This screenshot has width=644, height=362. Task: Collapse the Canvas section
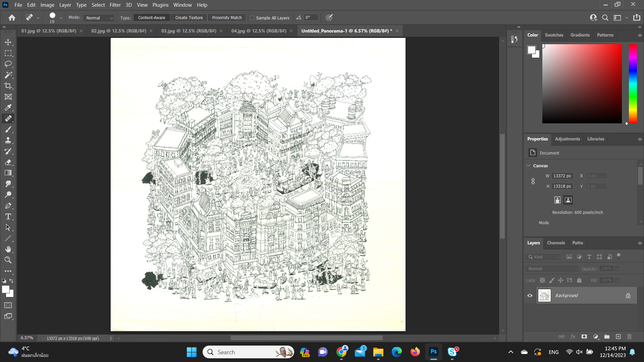point(528,166)
